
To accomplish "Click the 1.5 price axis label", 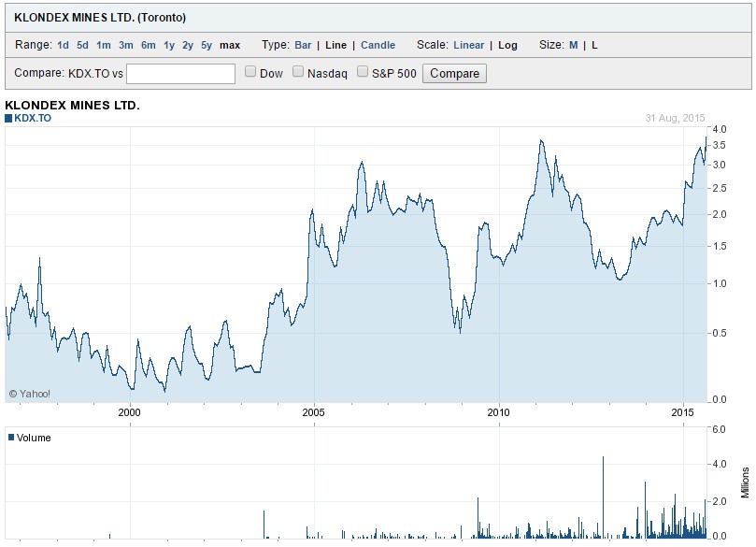I will point(720,247).
